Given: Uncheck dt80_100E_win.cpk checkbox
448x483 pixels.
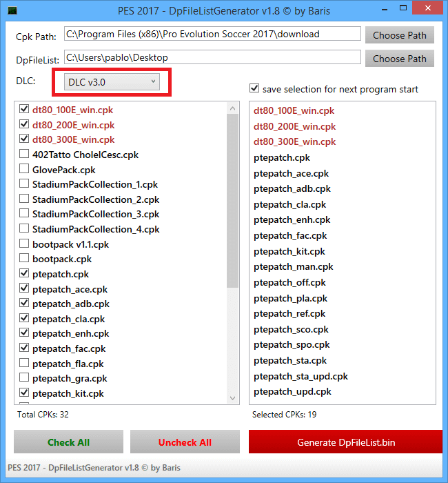Looking at the screenshot, I should [x=24, y=109].
